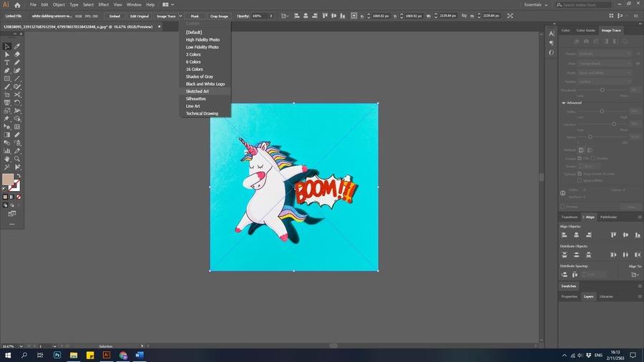The height and width of the screenshot is (362, 644).
Task: Select the Direct Selection tool
Action: [7, 54]
